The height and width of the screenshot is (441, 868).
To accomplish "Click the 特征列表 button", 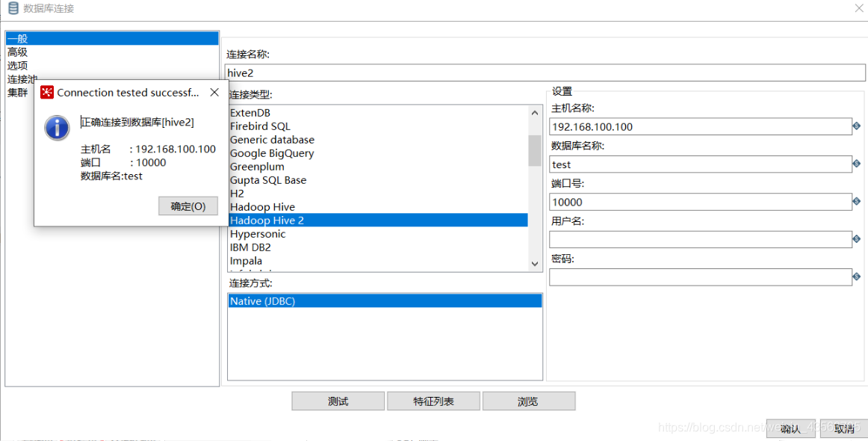I will [x=433, y=401].
